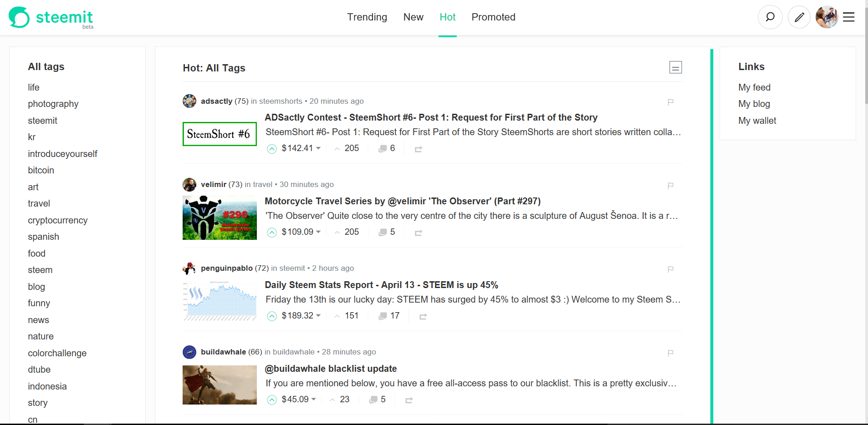Viewport: 868px width, 425px height.
Task: Open the motorcycle #296 thumbnail
Action: tap(220, 218)
